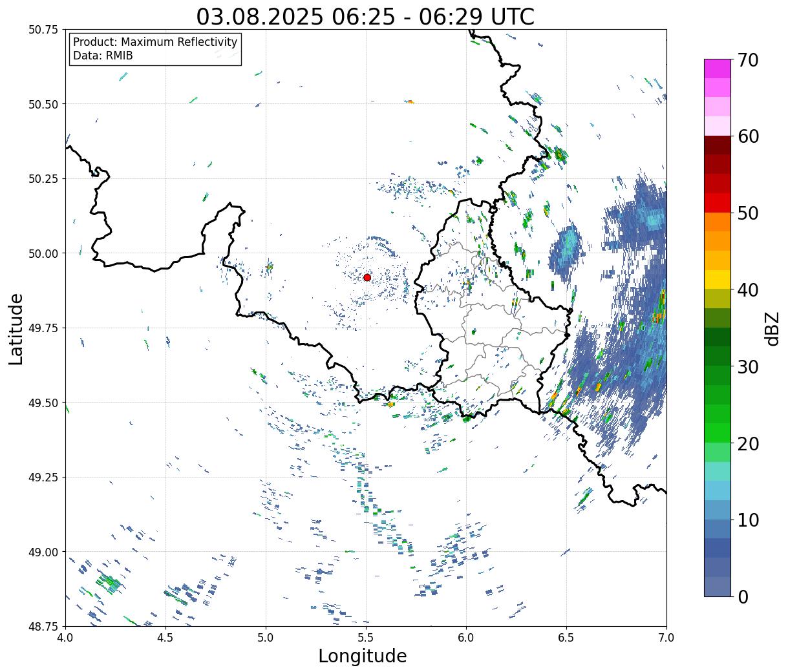Click the red station marker dot
This screenshot has width=788, height=672.
(367, 277)
